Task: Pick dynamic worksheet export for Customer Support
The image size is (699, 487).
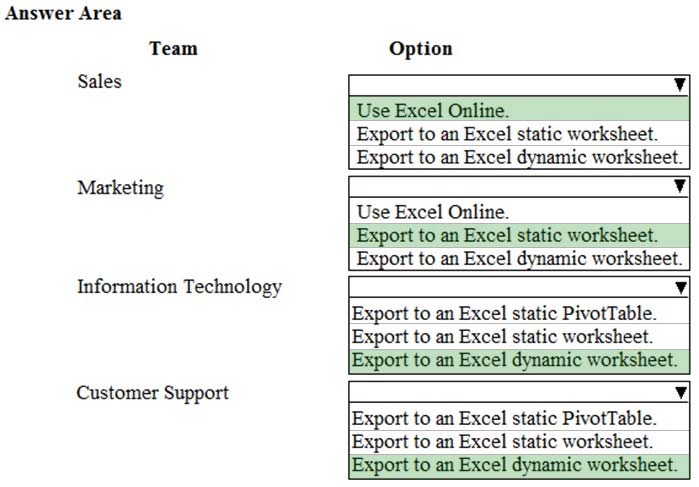Action: click(519, 466)
